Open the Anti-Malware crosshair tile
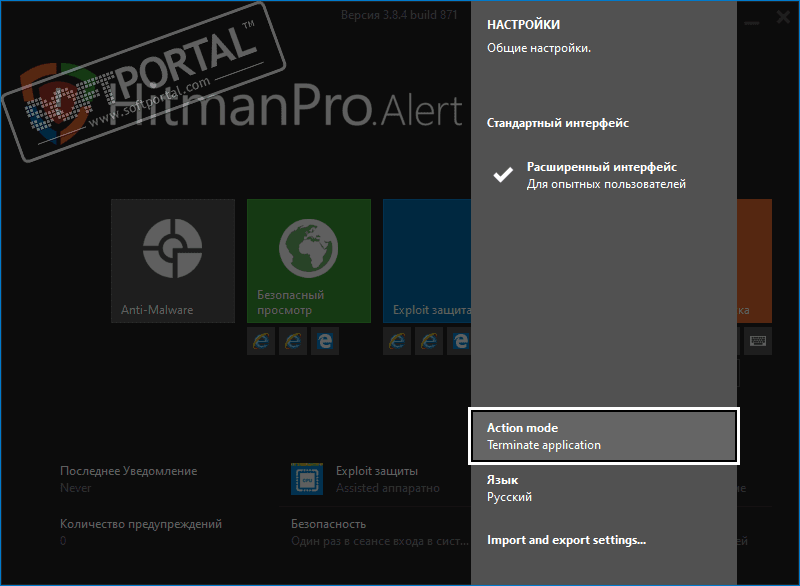The height and width of the screenshot is (586, 800). click(x=173, y=261)
